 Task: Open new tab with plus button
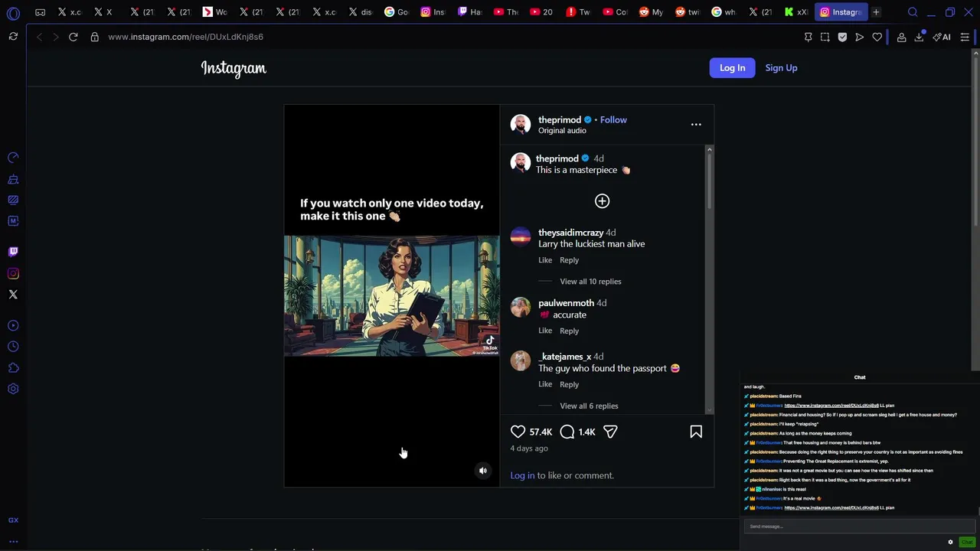(876, 12)
